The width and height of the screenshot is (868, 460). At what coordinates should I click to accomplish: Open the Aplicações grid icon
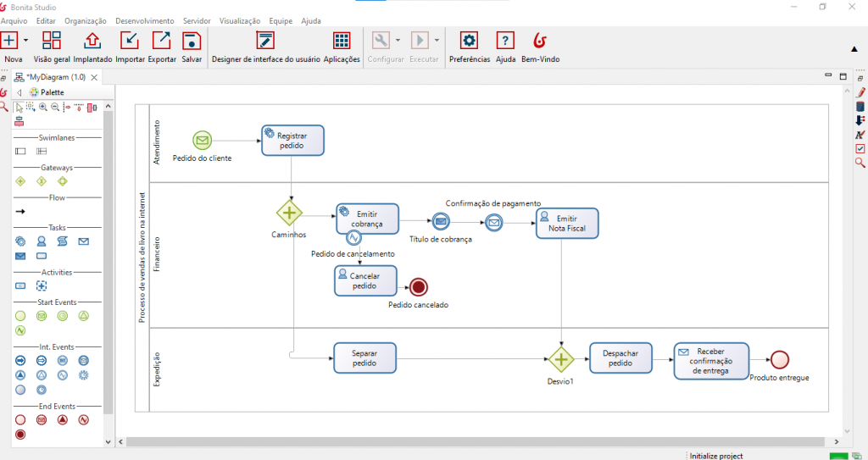click(x=342, y=41)
